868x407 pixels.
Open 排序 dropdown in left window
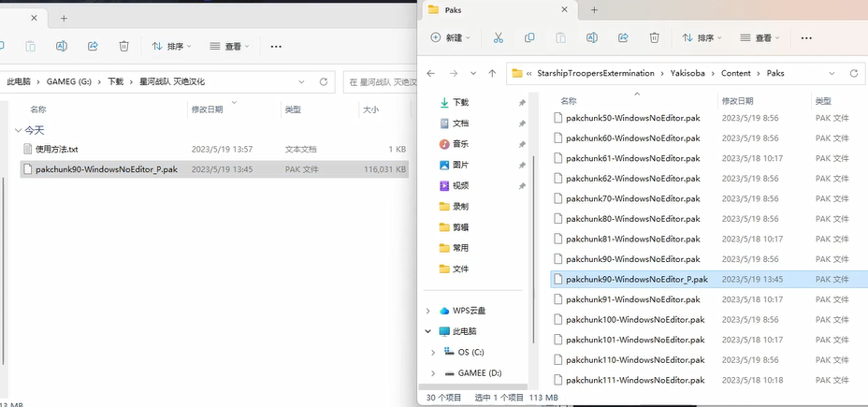171,47
